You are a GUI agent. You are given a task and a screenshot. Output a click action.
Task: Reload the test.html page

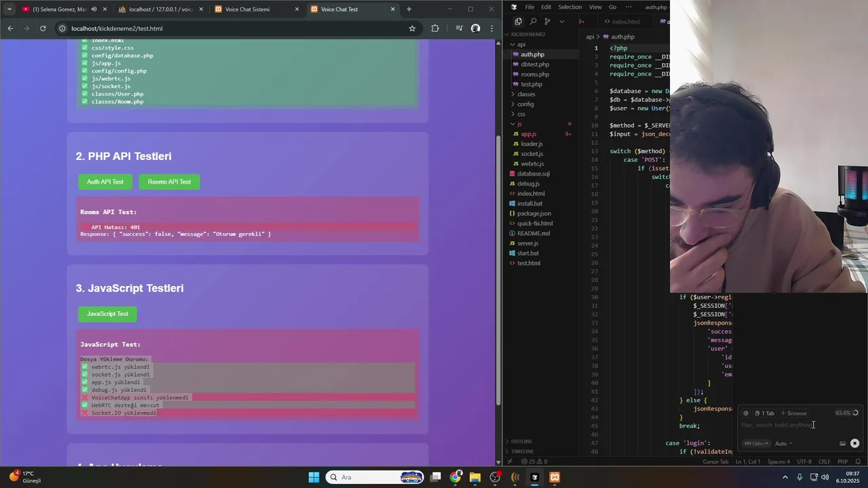43,28
